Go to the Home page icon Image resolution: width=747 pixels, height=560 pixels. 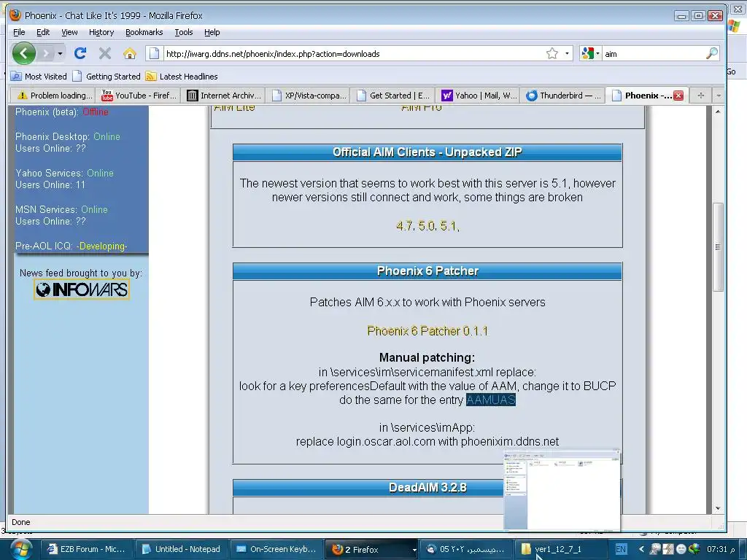click(130, 53)
